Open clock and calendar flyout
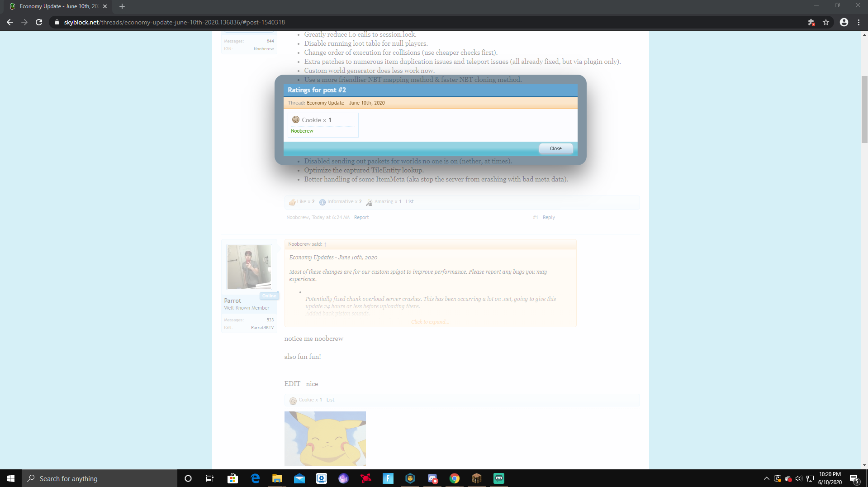 click(830, 478)
